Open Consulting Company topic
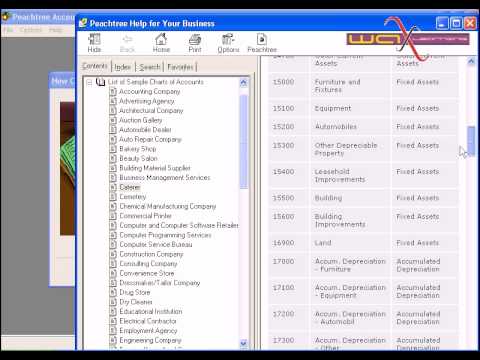The height and width of the screenshot is (360, 480). click(x=148, y=264)
